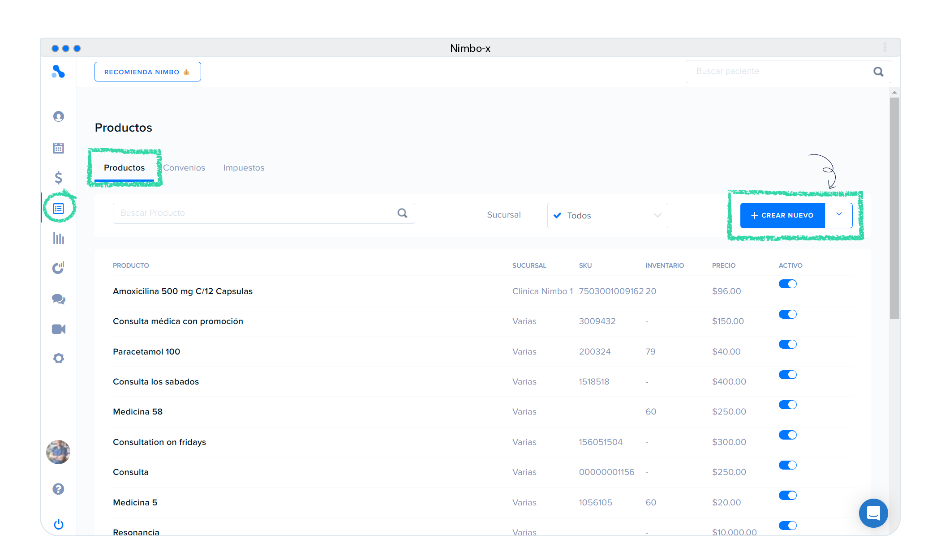The height and width of the screenshot is (560, 941).
Task: Toggle active switch for Paracetamol 100
Action: coord(787,344)
